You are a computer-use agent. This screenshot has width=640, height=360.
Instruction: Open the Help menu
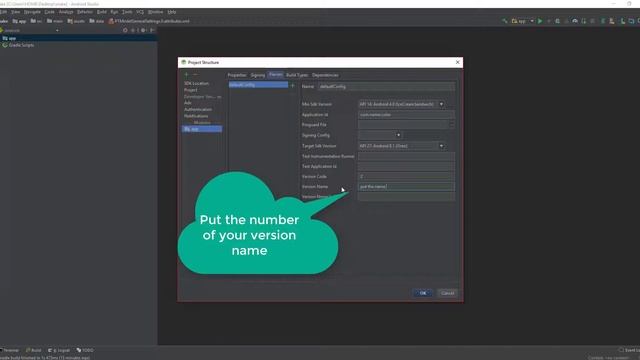click(172, 12)
